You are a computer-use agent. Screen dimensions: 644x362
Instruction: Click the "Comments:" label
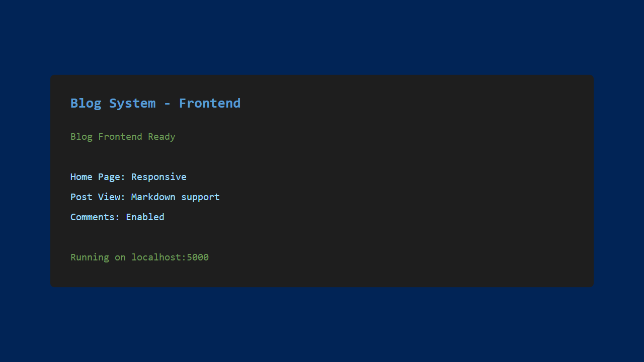(95, 217)
